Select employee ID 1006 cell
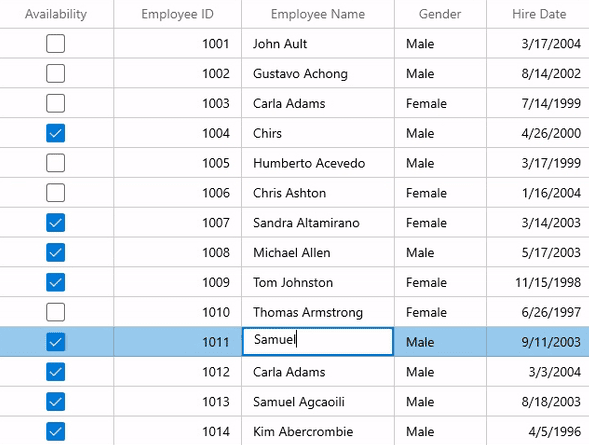Screen dimensions: 589x445 (x=177, y=193)
